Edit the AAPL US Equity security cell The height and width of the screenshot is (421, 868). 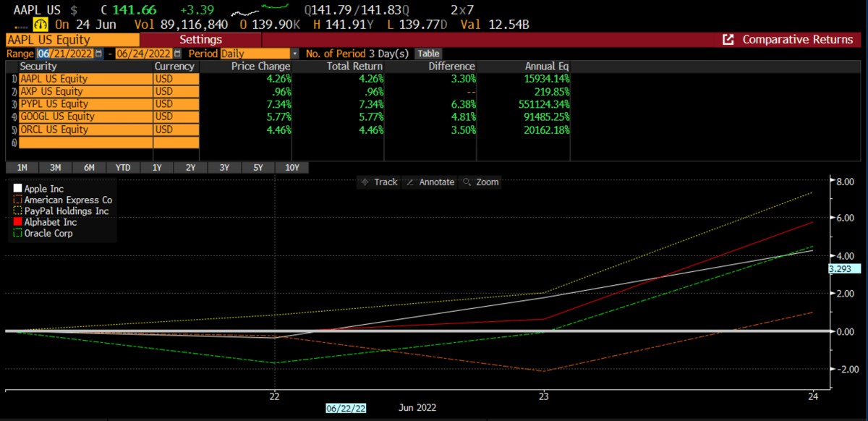point(85,79)
